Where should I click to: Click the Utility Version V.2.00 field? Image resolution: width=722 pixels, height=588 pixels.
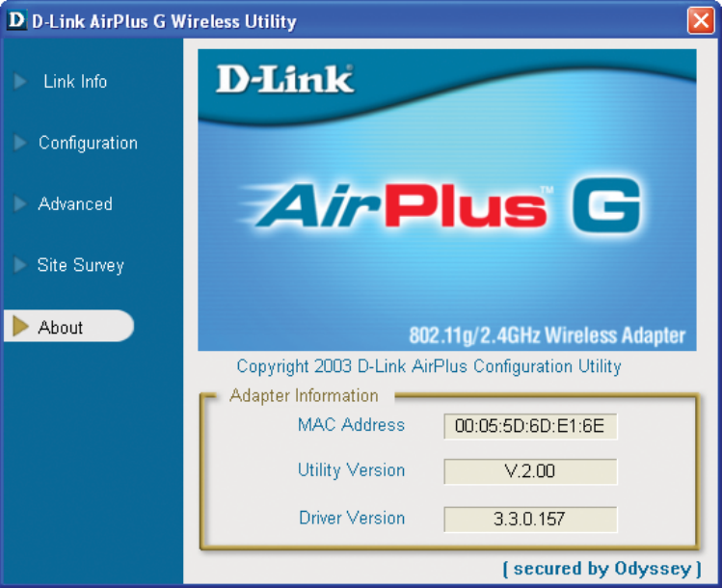[530, 471]
